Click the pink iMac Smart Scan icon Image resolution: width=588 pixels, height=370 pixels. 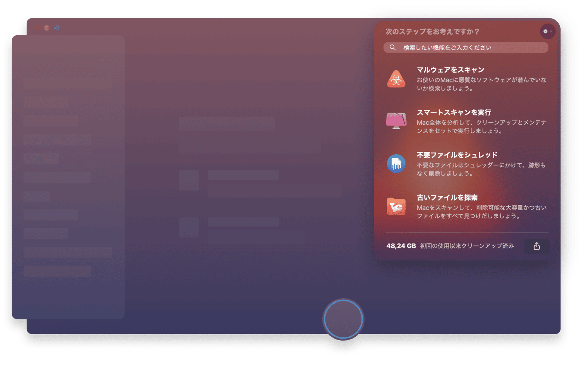[x=396, y=121]
